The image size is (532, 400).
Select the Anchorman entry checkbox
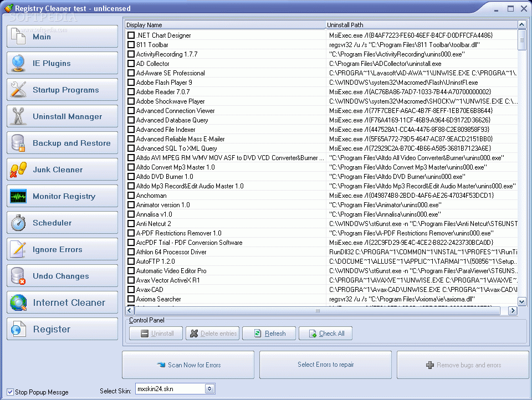pos(131,196)
